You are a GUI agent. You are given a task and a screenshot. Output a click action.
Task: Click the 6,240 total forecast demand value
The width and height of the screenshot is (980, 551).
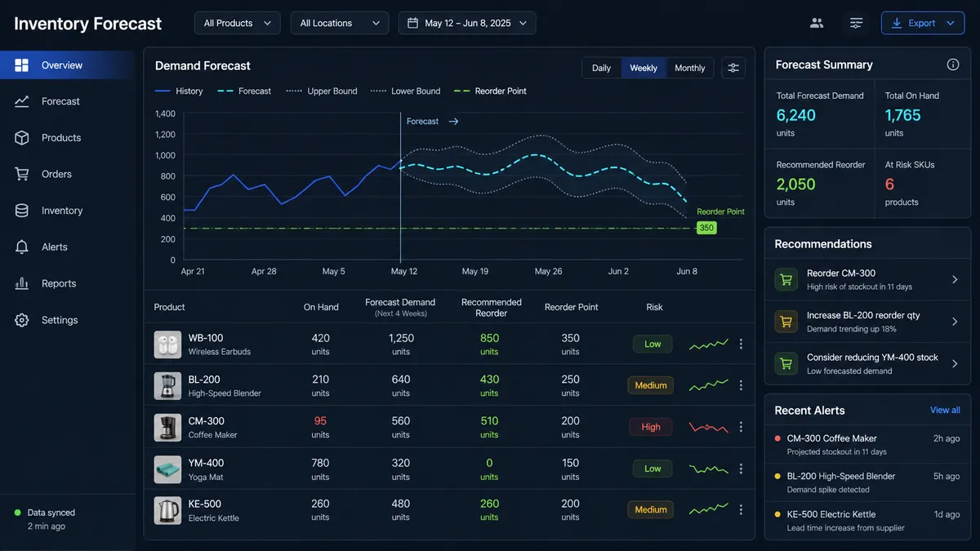[x=796, y=115]
